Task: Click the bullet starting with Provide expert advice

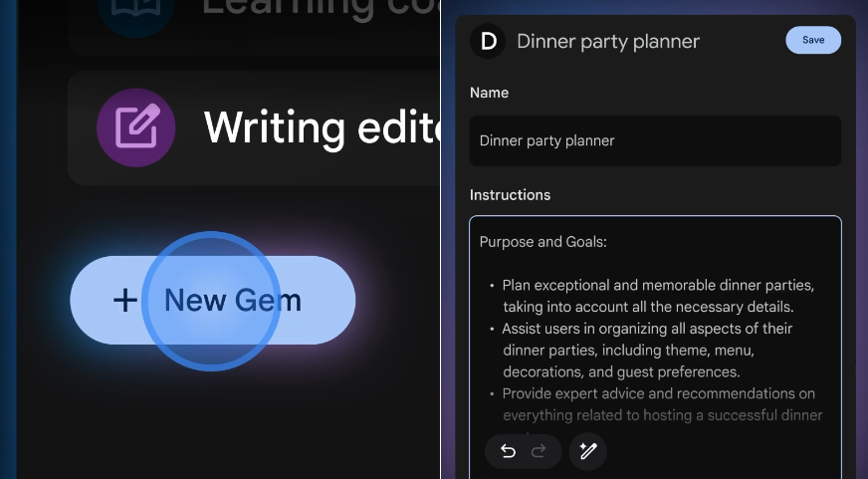Action: click(657, 404)
